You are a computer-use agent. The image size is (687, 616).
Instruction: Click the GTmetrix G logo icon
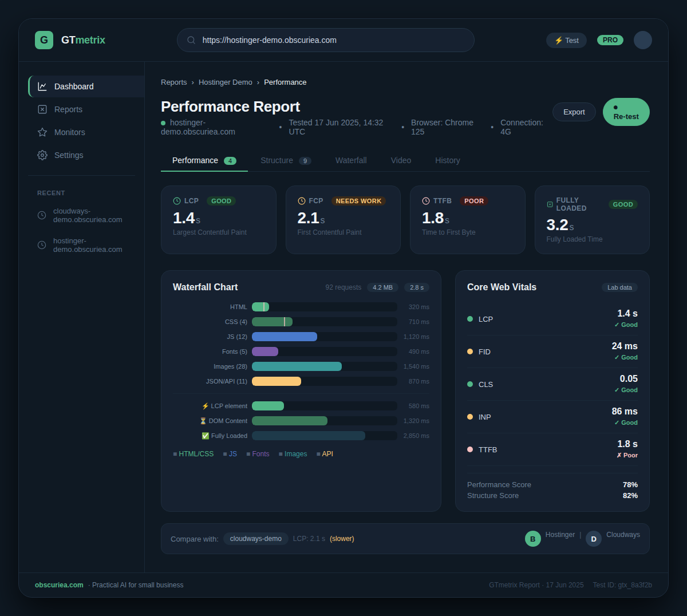(x=44, y=40)
